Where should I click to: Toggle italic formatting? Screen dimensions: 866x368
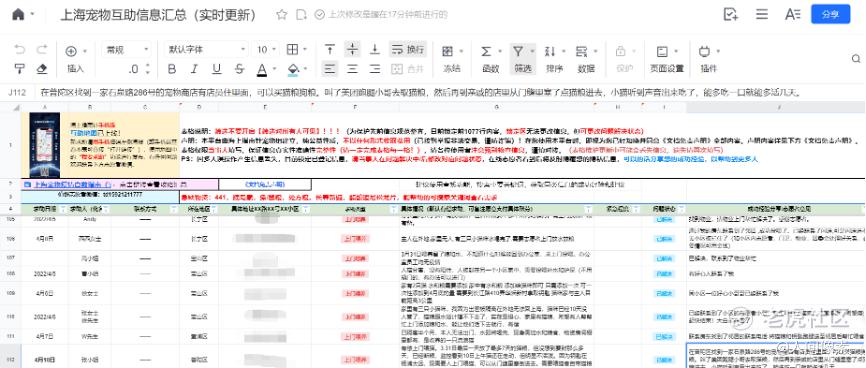(194, 69)
